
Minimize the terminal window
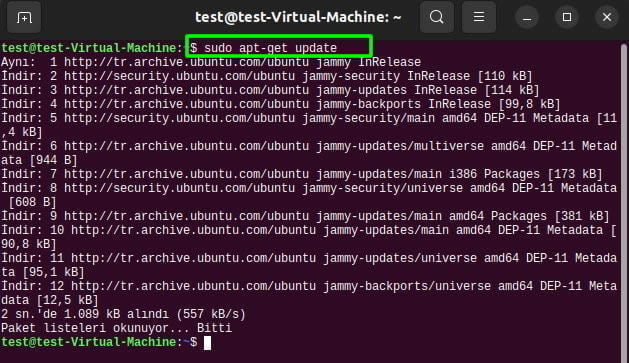527,18
